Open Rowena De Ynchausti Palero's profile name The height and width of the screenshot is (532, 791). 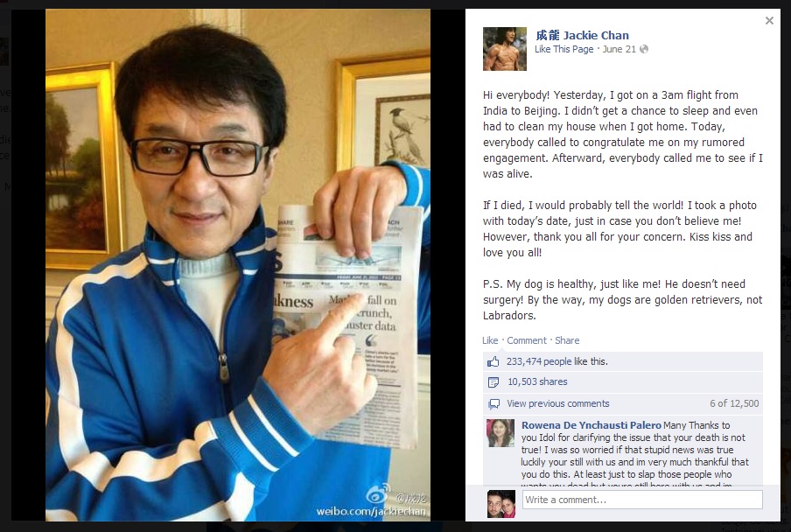click(x=591, y=425)
